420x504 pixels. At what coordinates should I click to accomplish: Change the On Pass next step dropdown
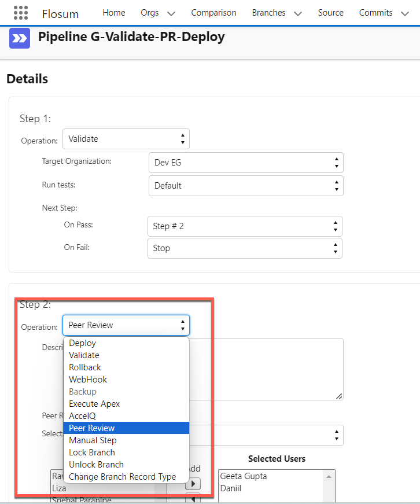coord(244,226)
